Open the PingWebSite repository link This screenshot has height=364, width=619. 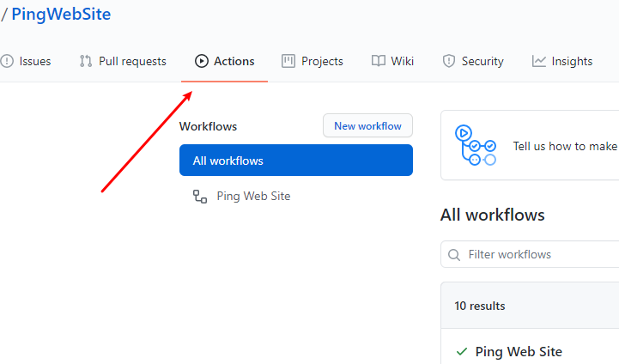pyautogui.click(x=61, y=15)
